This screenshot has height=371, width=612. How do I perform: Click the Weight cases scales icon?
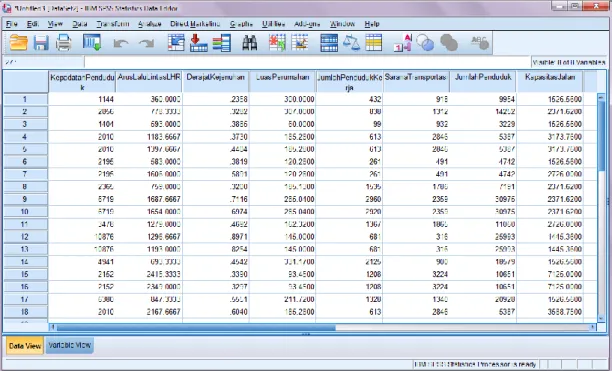[351, 43]
